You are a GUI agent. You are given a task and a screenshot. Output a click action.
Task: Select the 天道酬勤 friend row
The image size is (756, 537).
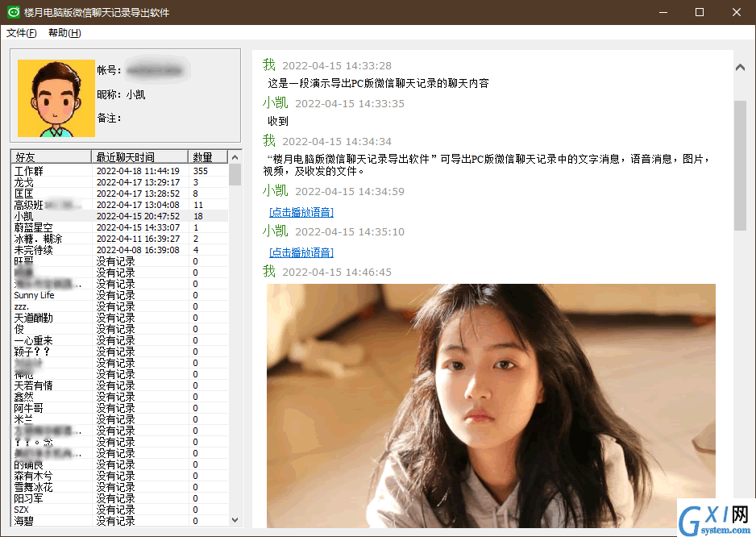pos(119,318)
